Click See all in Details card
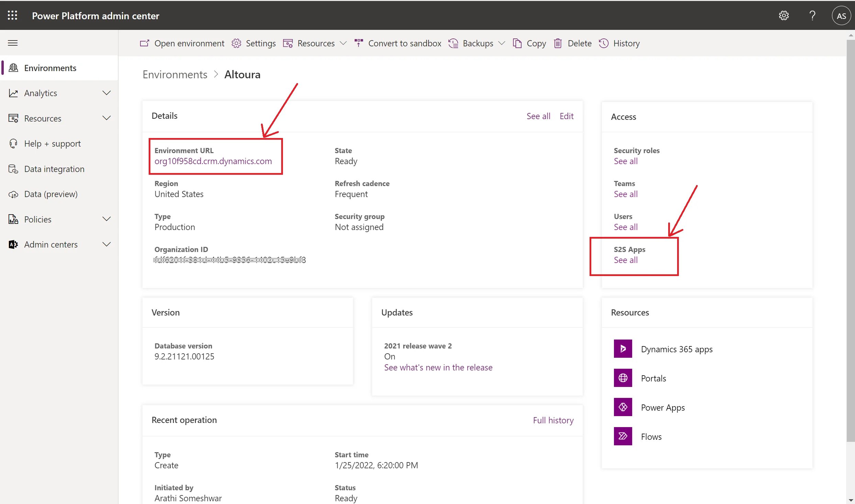This screenshot has width=855, height=504. pyautogui.click(x=538, y=116)
